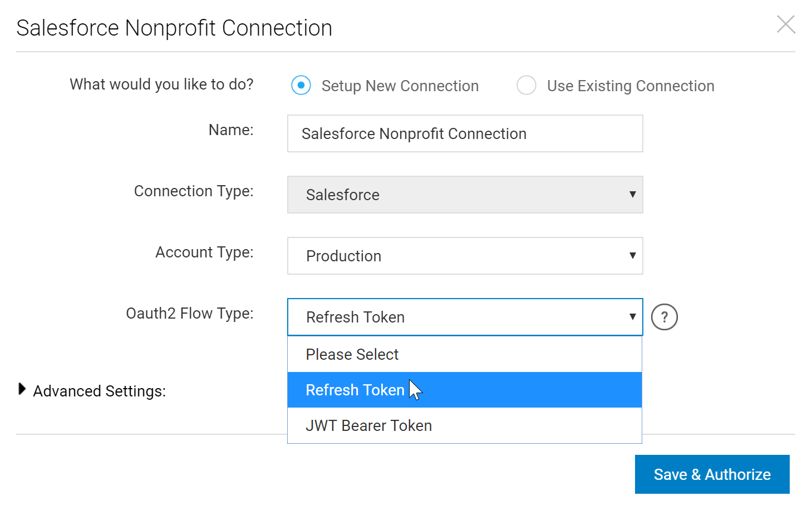Collapse the Oauth2 Flow Type dropdown

pos(465,317)
